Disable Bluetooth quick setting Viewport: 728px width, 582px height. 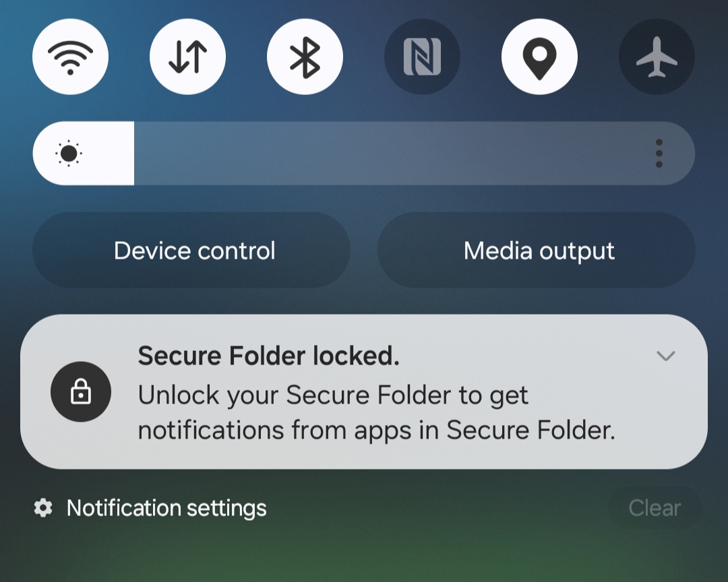305,57
